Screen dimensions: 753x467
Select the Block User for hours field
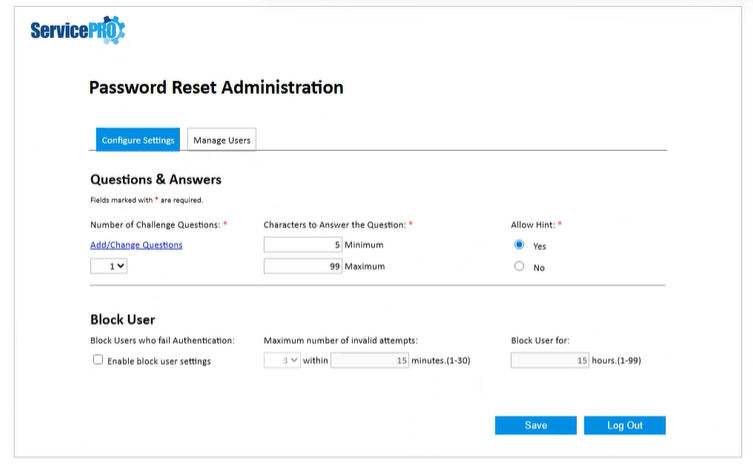550,361
